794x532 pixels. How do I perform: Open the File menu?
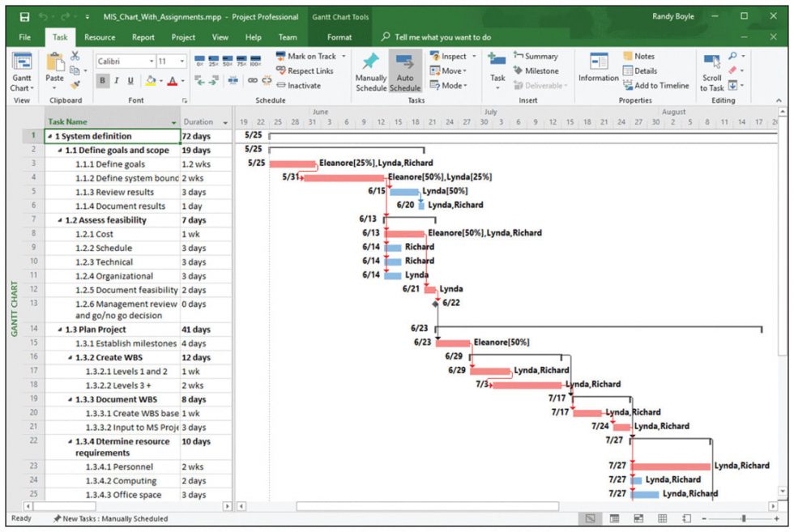point(24,37)
